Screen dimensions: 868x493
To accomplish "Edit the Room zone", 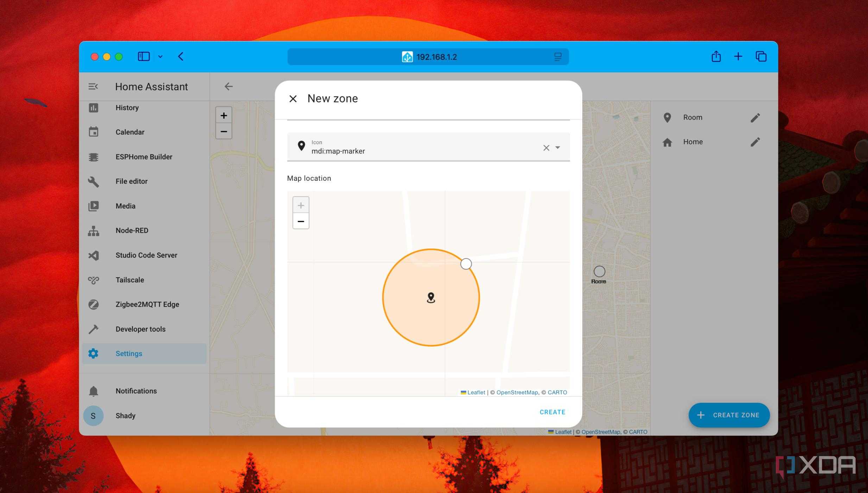I will 755,118.
